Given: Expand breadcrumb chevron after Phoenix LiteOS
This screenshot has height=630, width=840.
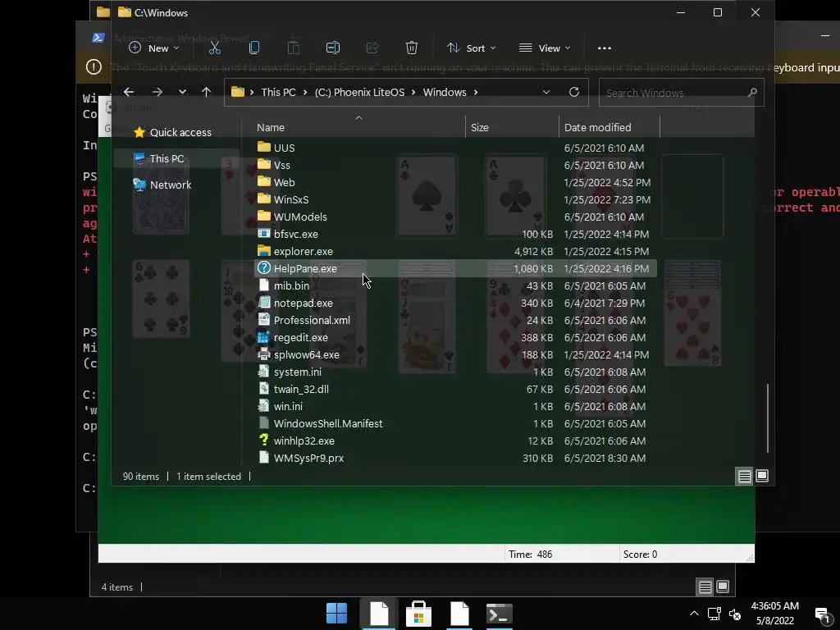Looking at the screenshot, I should point(413,92).
